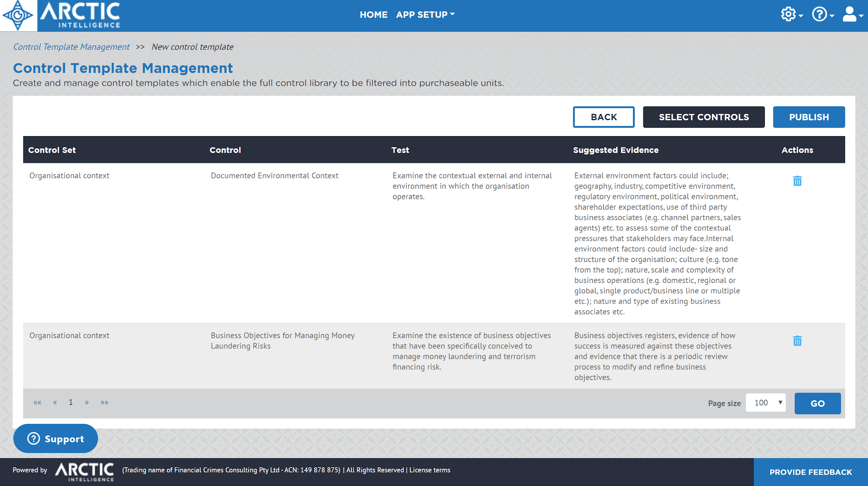Click the BACK button

(604, 117)
